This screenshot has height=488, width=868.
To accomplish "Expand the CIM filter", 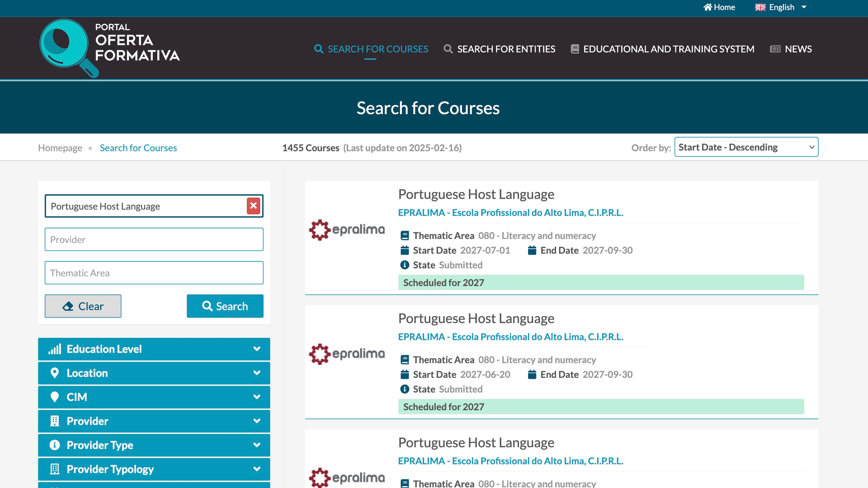I will pos(154,397).
